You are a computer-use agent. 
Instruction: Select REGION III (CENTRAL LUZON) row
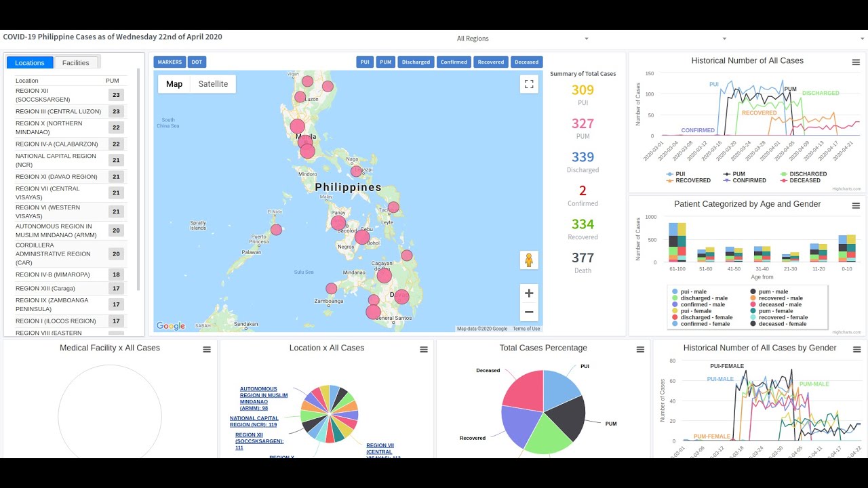tap(70, 112)
